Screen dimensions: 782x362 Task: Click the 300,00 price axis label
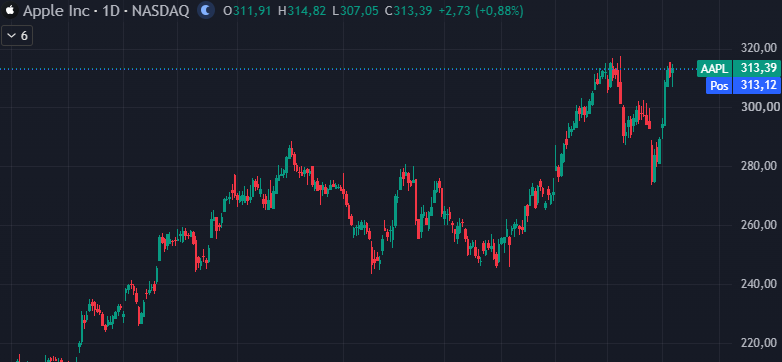click(x=760, y=107)
